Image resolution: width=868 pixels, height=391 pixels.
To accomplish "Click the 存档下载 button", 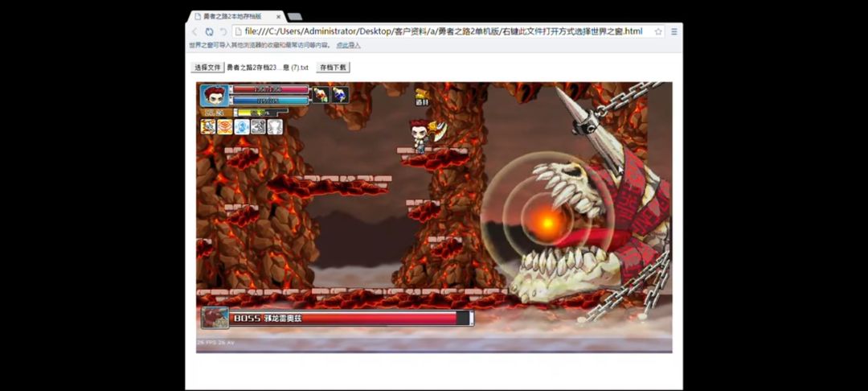I will [333, 68].
